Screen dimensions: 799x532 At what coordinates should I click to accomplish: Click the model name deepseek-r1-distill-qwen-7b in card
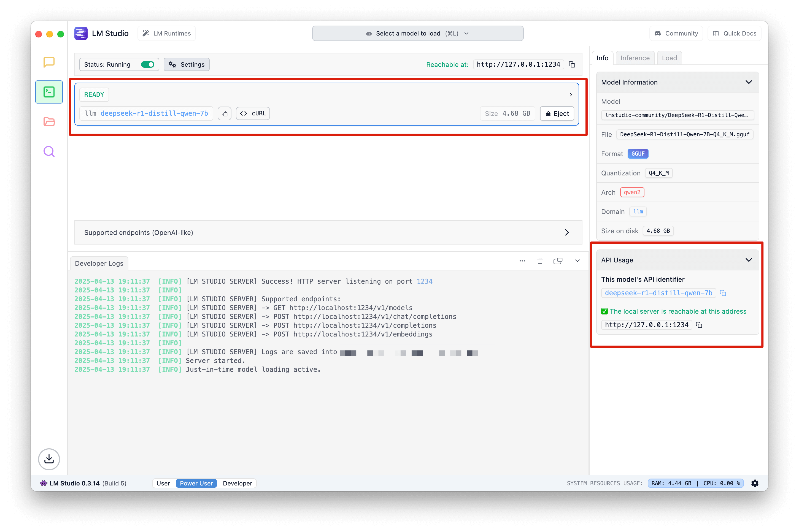tap(154, 113)
